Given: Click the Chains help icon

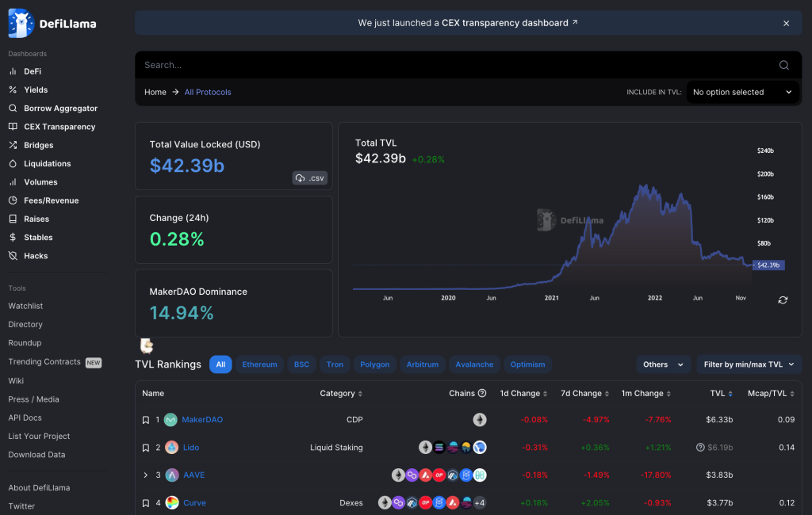Looking at the screenshot, I should (x=482, y=393).
